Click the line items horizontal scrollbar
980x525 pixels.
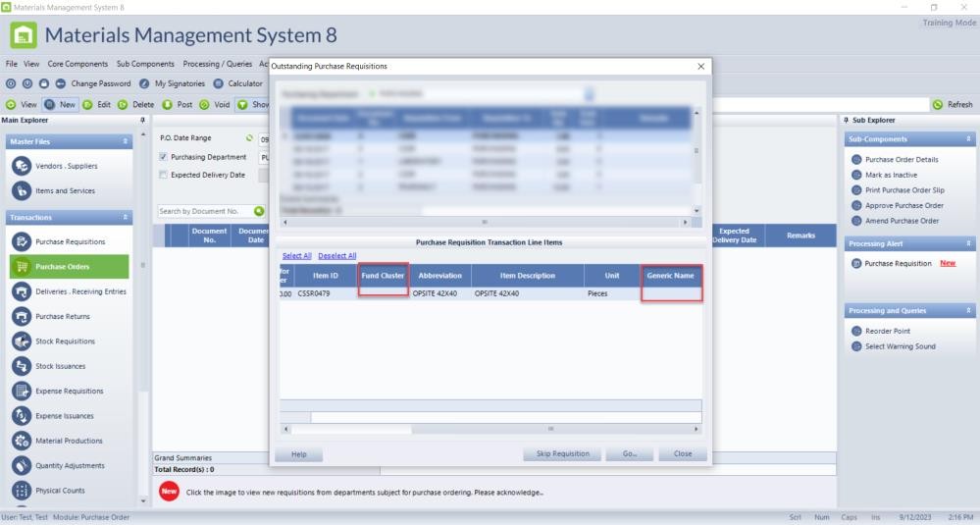pos(490,429)
